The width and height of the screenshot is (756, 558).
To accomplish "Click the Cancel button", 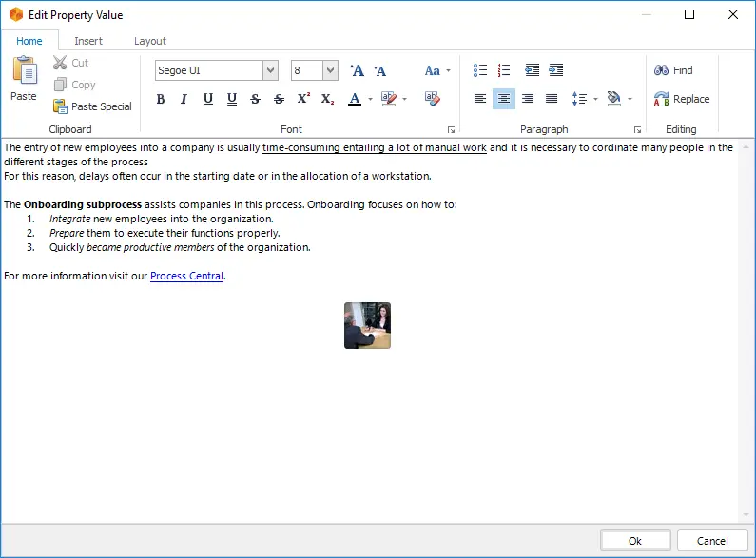I will 712,541.
